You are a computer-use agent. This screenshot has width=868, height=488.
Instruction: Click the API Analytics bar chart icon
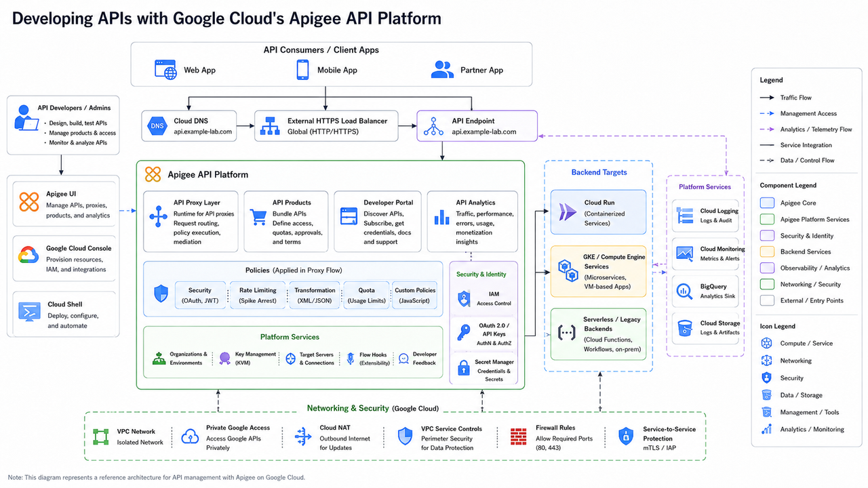pos(442,217)
